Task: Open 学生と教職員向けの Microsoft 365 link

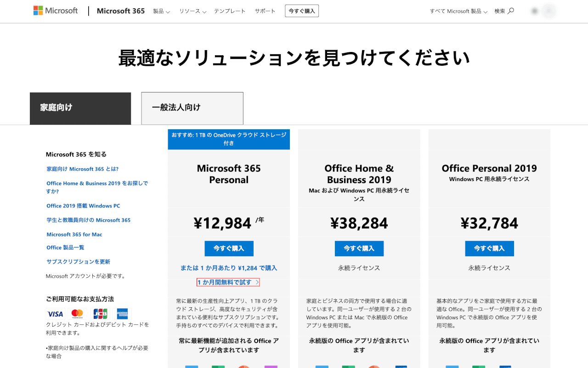Action: (x=89, y=220)
